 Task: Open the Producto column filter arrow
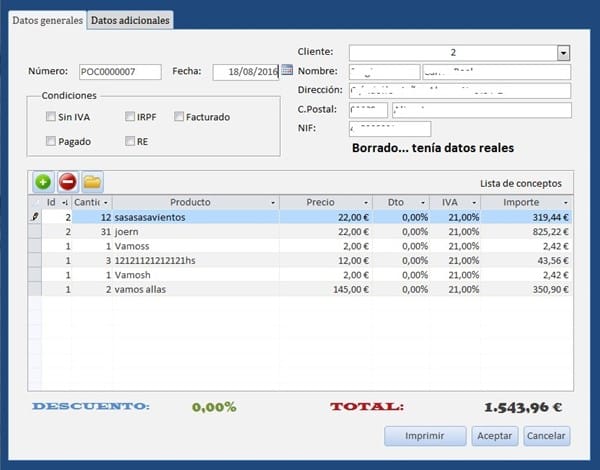270,202
